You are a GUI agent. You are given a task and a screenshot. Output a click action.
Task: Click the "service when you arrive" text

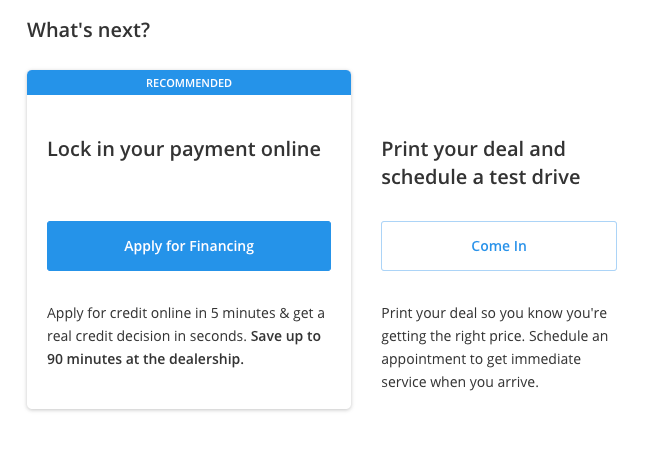coord(460,382)
